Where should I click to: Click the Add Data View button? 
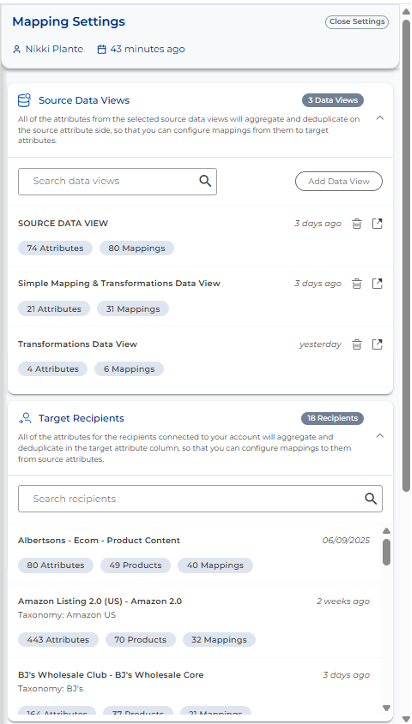click(339, 181)
